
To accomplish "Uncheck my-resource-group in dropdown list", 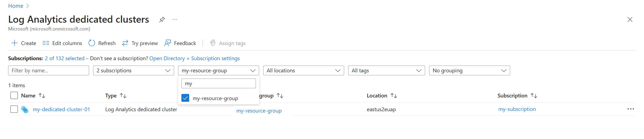I will 185,98.
